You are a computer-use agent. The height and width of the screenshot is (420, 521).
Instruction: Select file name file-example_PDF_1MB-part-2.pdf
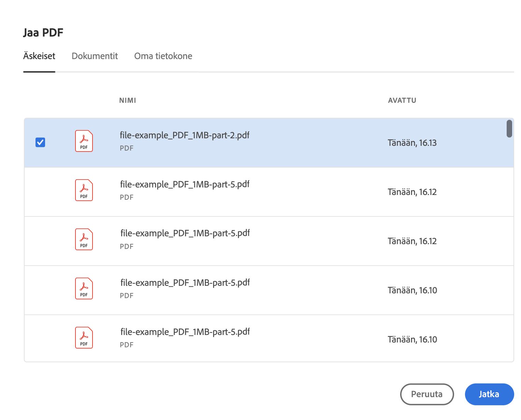184,135
